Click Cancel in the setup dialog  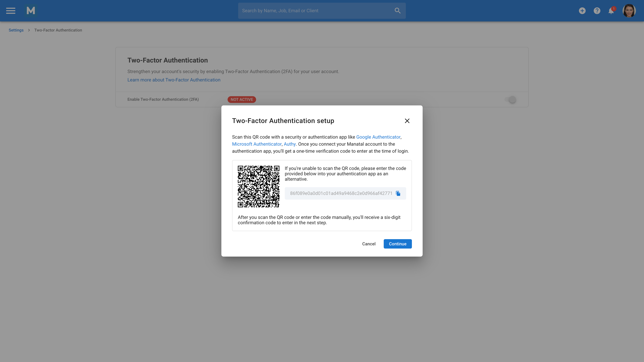(369, 244)
